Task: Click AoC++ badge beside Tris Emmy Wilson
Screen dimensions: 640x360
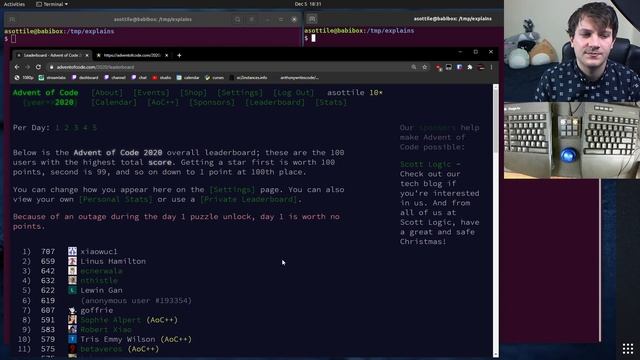Action: [x=176, y=340]
